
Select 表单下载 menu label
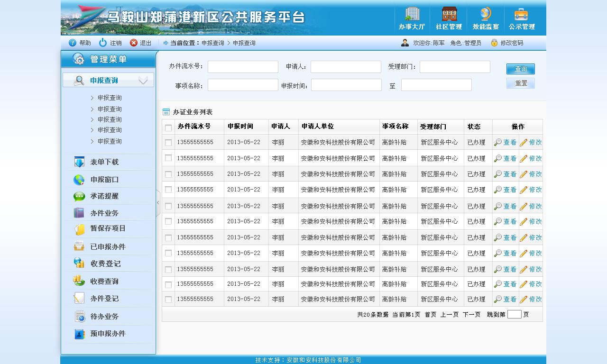tap(104, 162)
